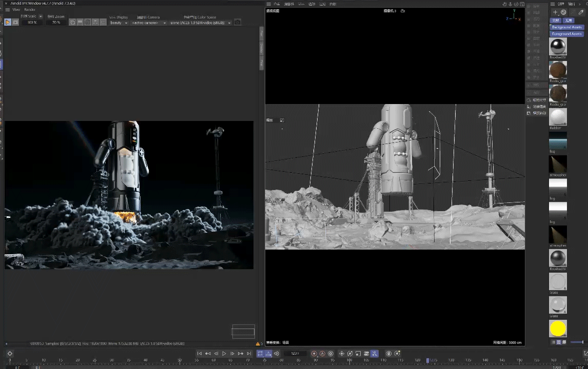Toggle rotation keyframe recording icon

click(x=350, y=354)
